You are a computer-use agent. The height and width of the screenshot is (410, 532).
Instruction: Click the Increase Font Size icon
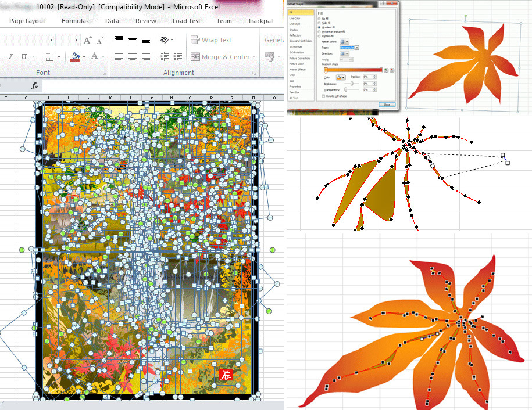[x=87, y=40]
